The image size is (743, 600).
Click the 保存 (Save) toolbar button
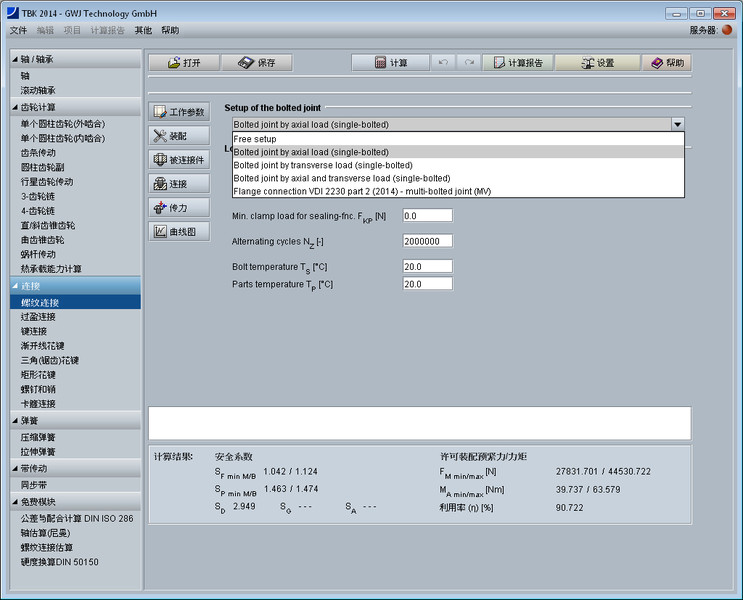point(256,62)
